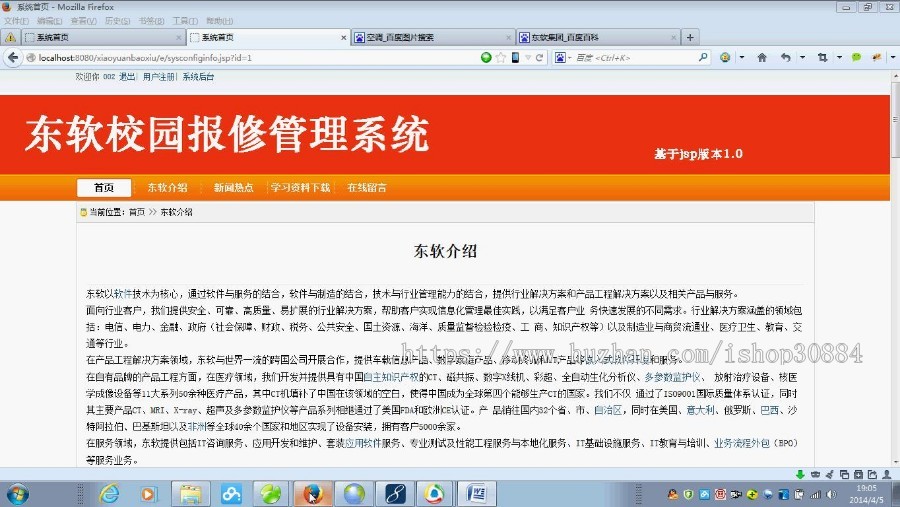Reload the page with the refresh icon
This screenshot has width=900, height=507.
pos(540,57)
